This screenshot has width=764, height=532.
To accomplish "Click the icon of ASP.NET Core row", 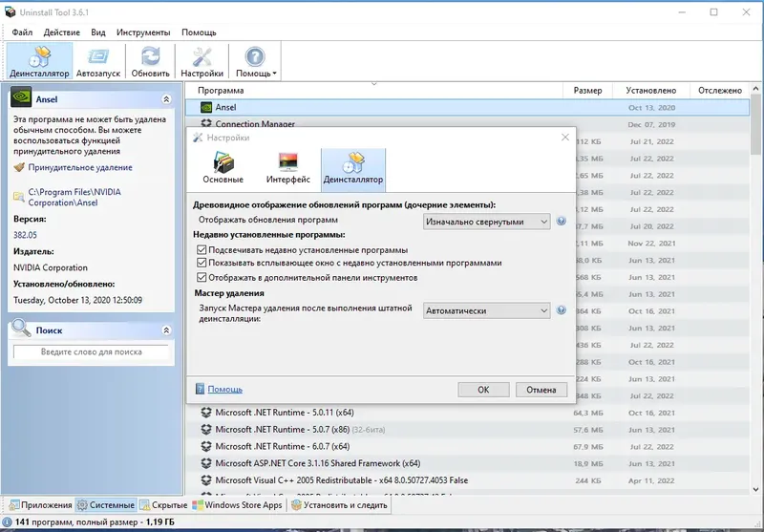I will (x=206, y=463).
